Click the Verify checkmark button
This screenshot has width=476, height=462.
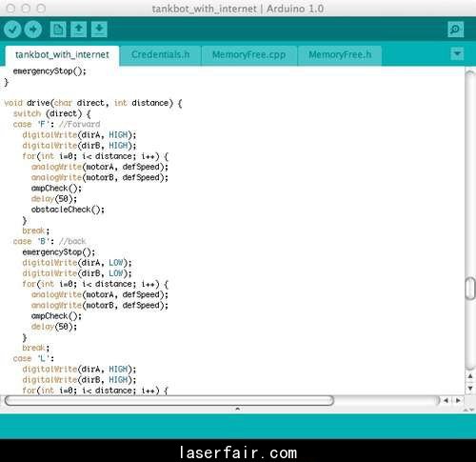click(12, 30)
